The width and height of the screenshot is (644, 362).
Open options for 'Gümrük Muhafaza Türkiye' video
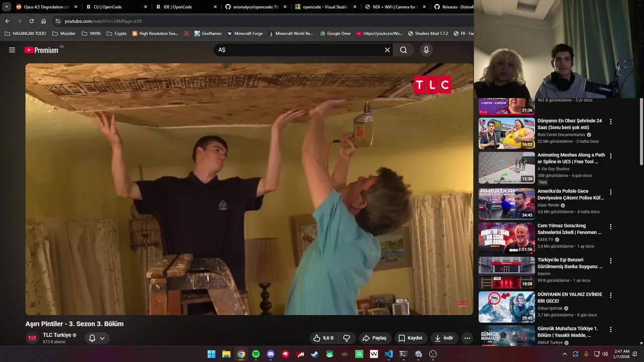coord(611,329)
